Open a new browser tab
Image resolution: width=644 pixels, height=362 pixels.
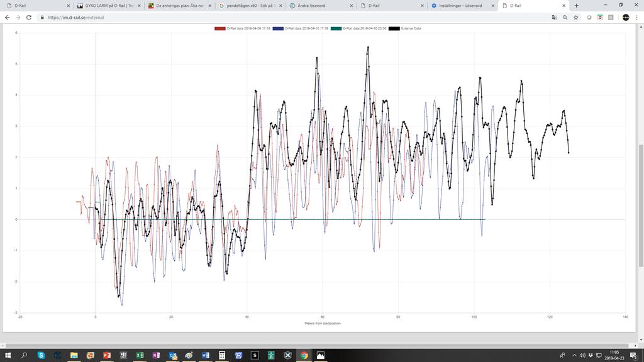[576, 5]
